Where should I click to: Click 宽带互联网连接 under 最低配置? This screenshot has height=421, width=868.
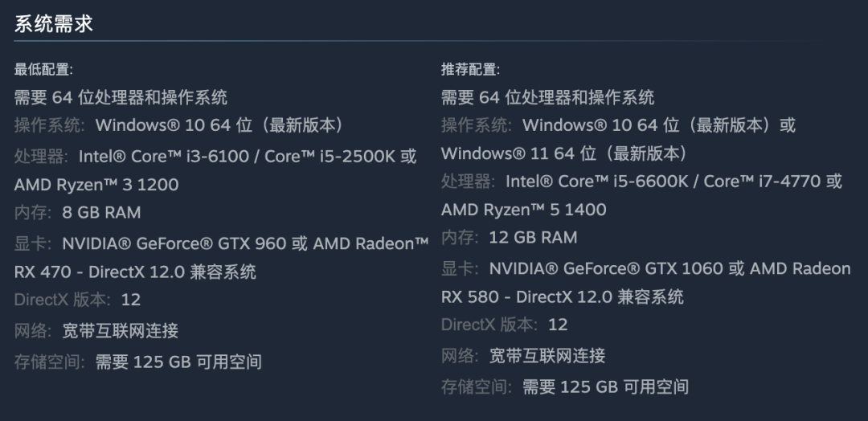pyautogui.click(x=121, y=330)
